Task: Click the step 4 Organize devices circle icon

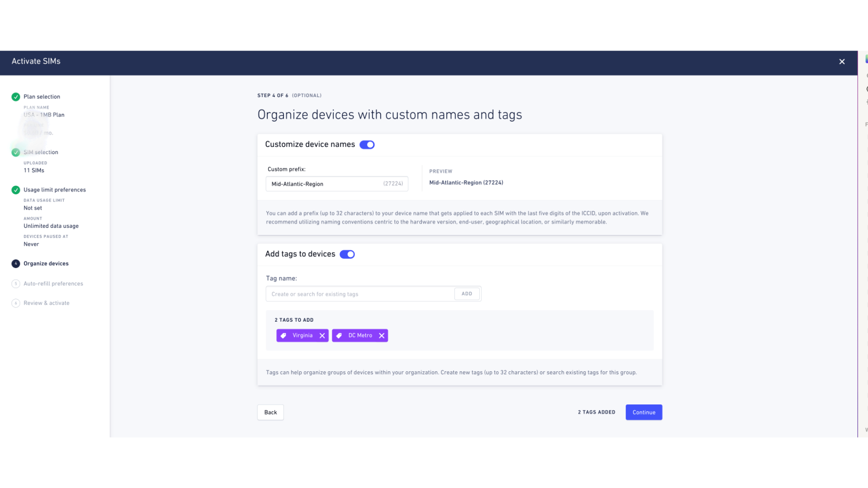Action: (16, 263)
